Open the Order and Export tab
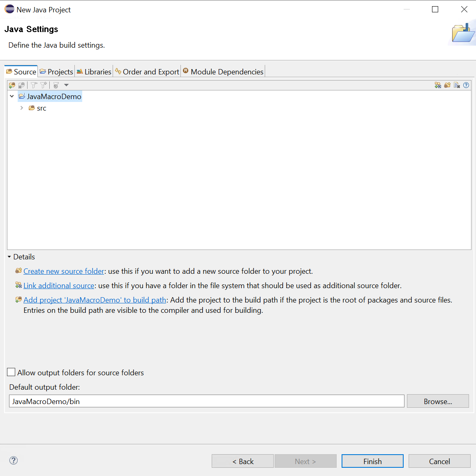Screen dimensions: 476x476 pos(147,72)
